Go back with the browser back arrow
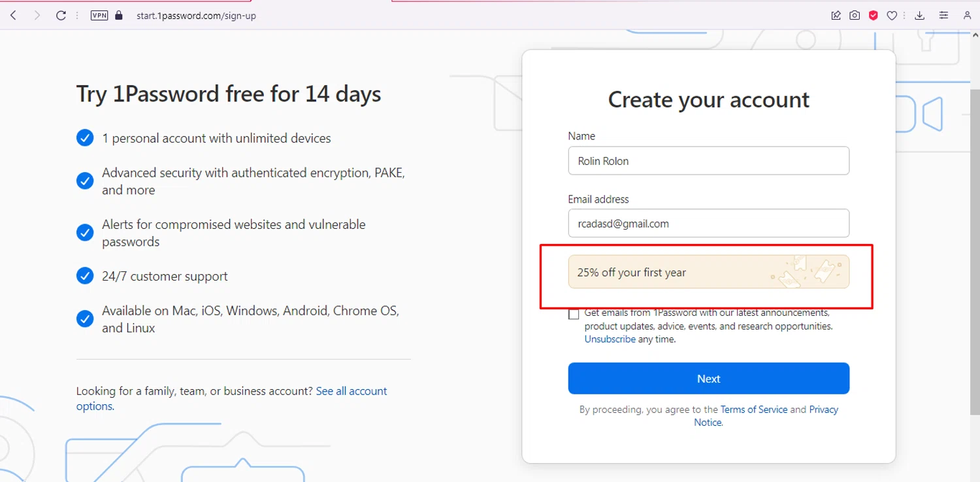The height and width of the screenshot is (482, 980). [13, 15]
